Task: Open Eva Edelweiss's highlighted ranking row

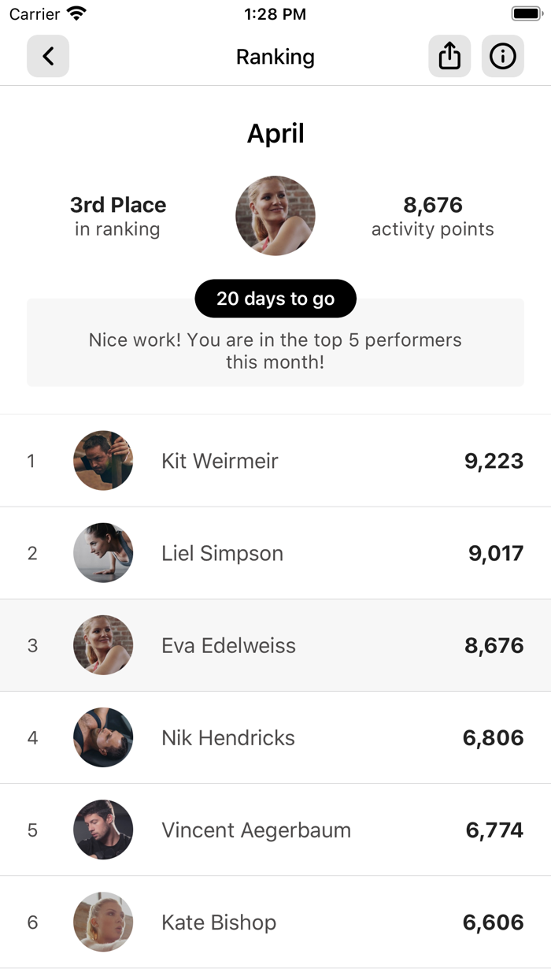Action: tap(275, 644)
